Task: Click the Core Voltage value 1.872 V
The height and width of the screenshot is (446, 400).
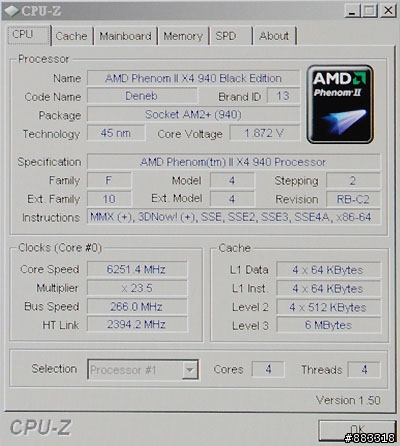Action: 265,133
